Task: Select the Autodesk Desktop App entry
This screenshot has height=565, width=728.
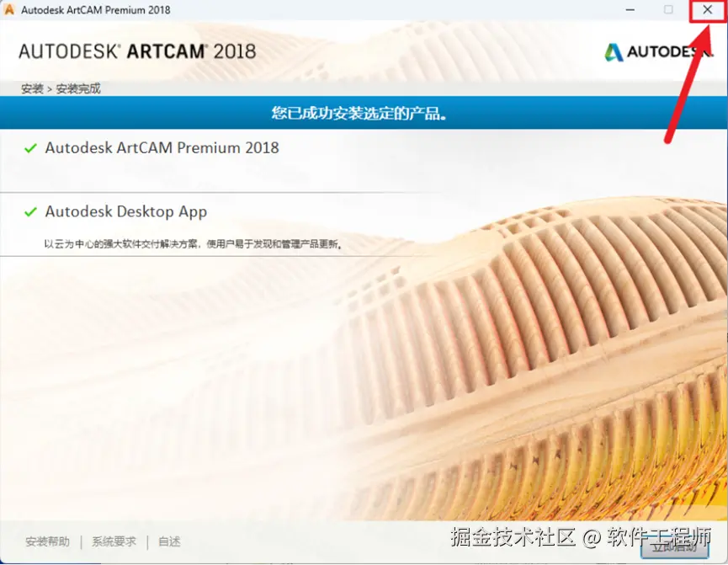Action: click(125, 212)
